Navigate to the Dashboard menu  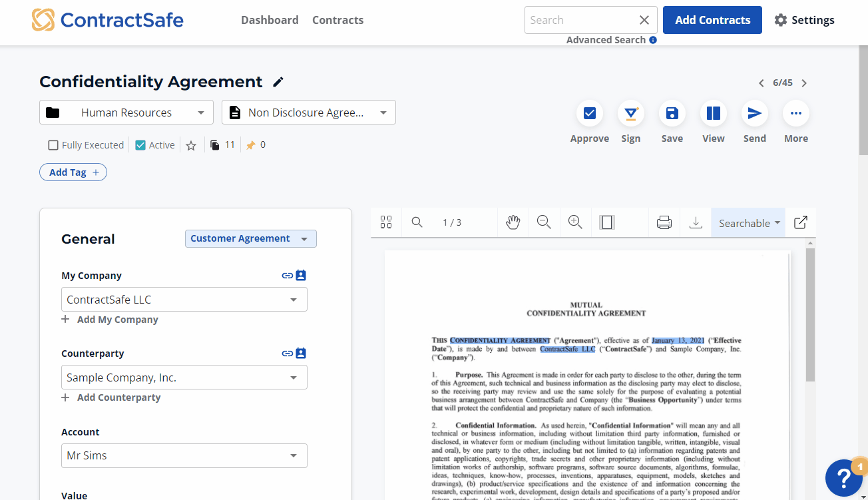click(270, 20)
